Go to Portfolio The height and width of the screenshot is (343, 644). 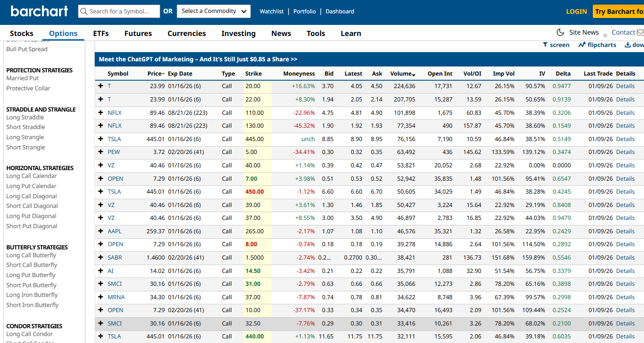(305, 12)
